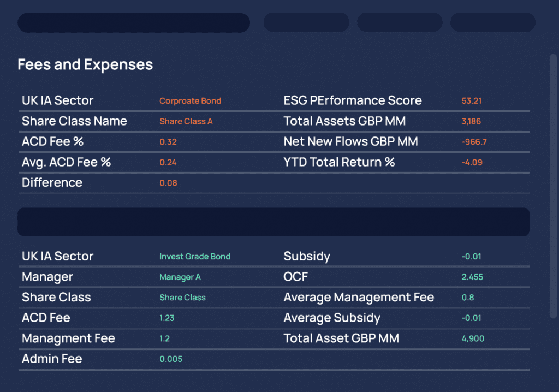Click the wide dark banner between the tables

[273, 222]
